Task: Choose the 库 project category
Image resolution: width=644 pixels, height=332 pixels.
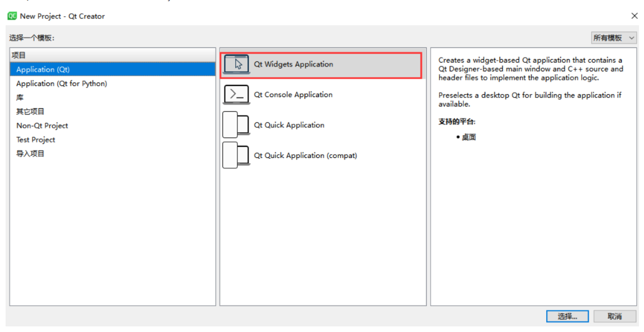Action: pyautogui.click(x=112, y=97)
